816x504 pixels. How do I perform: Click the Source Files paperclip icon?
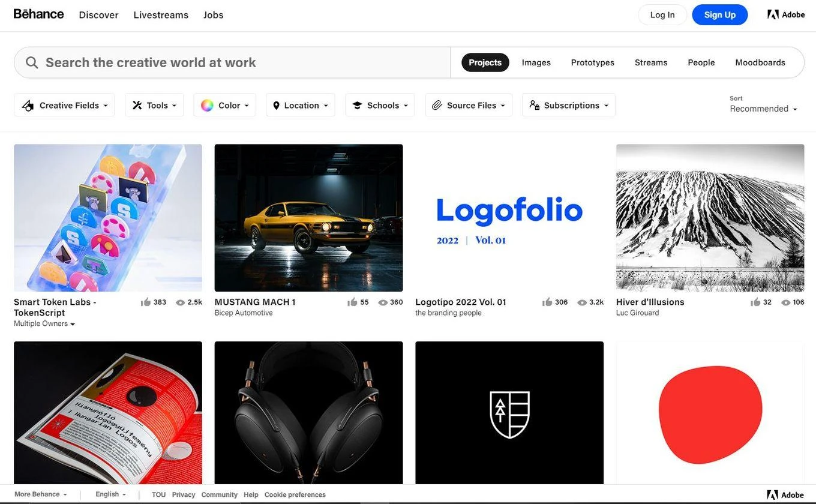coord(437,106)
